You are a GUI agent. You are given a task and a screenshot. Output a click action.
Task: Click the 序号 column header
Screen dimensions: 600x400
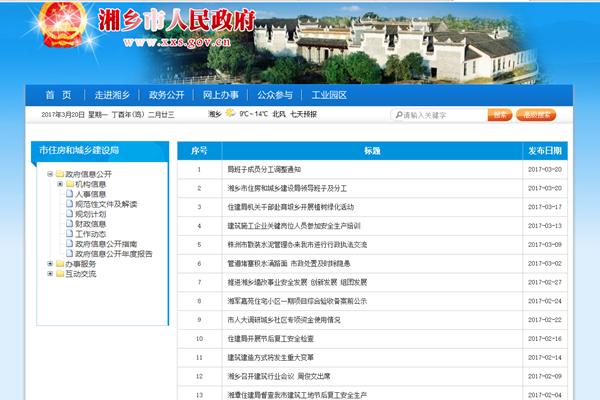(199, 151)
